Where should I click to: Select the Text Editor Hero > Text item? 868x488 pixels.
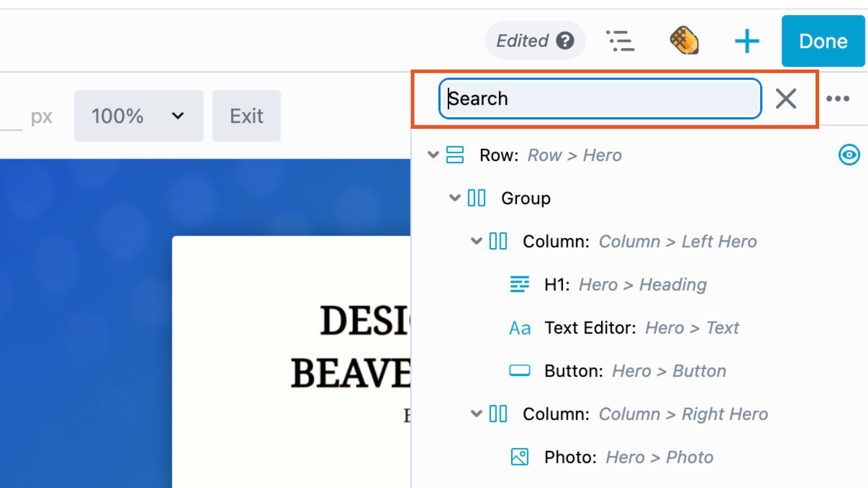pyautogui.click(x=642, y=328)
